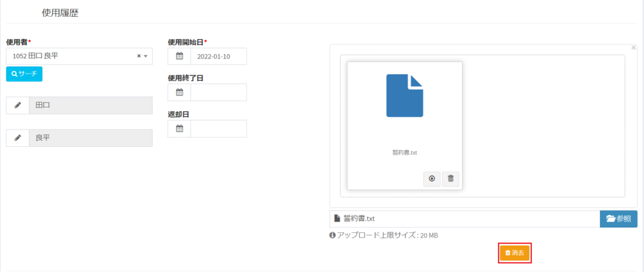Click the orange 消去 button
644x272 pixels.
(x=514, y=253)
